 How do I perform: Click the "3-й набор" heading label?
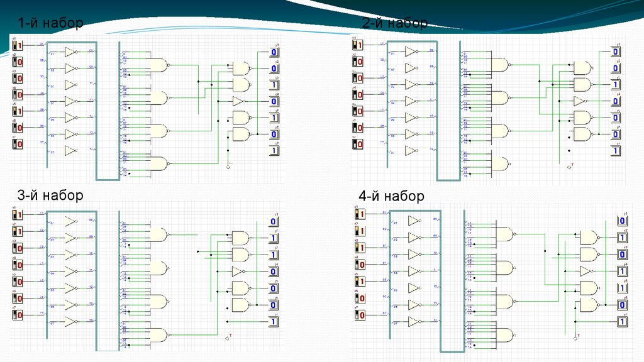[x=50, y=195]
